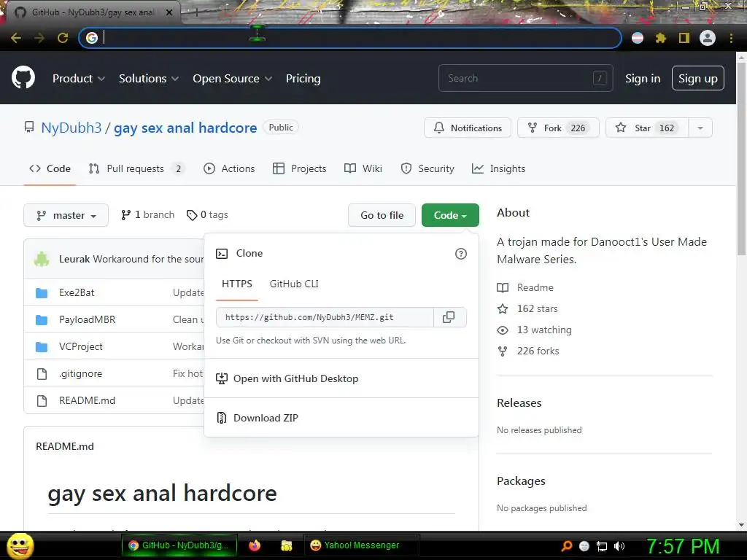
Task: Open the Star options dropdown arrow
Action: (700, 128)
